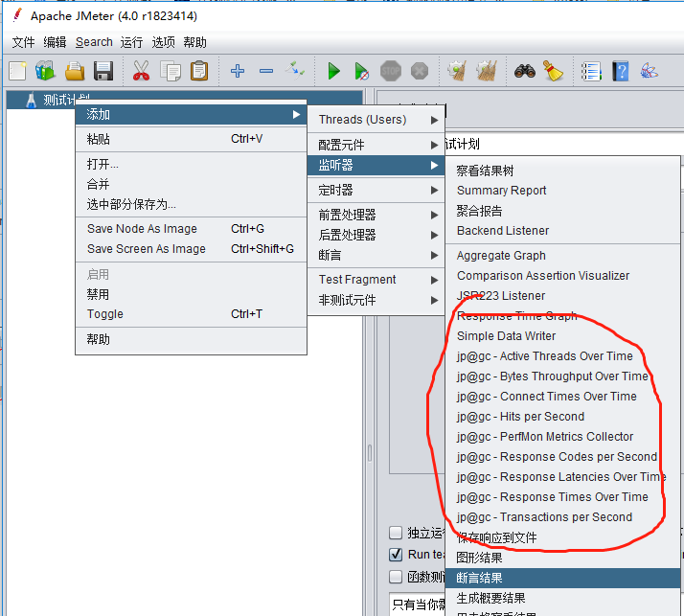Click the Toggle enable/disable toolbar icon
Screen dimensions: 684x616
[295, 70]
